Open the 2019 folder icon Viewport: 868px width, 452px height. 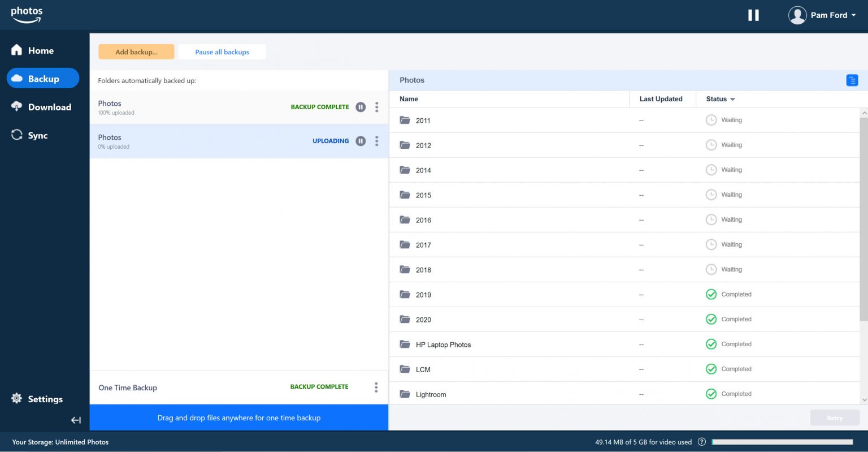[405, 294]
